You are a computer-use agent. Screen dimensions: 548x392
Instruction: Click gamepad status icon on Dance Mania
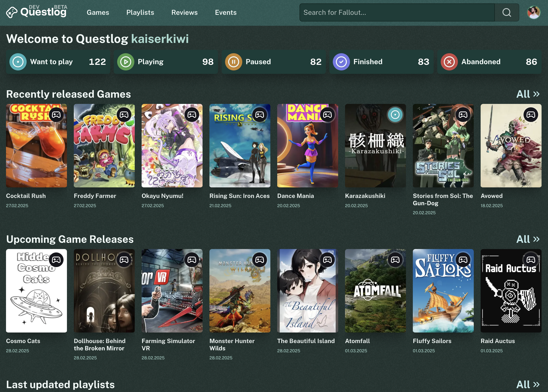[327, 115]
